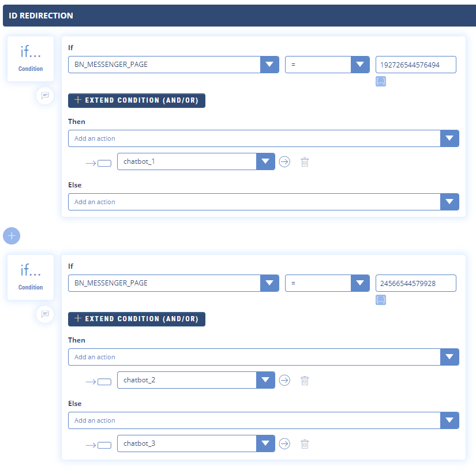Expand the first BN_MESSENGER_PAGE variable dropdown
476x470 pixels.
point(269,65)
